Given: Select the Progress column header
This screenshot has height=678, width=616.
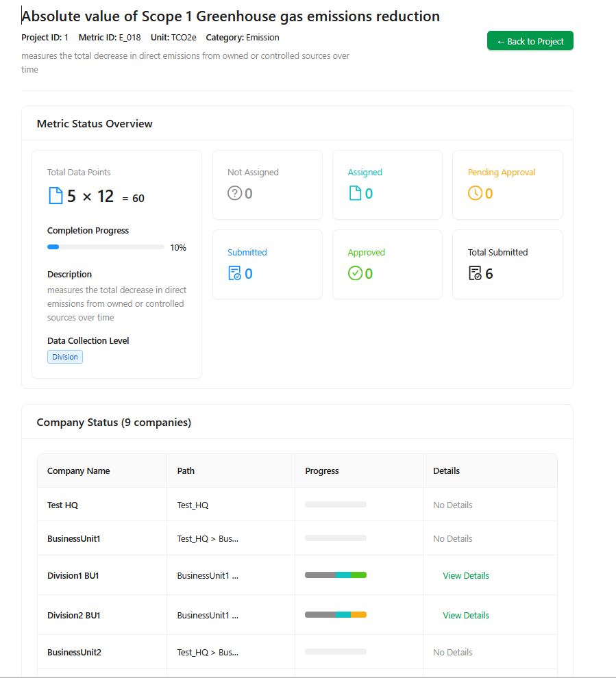Looking at the screenshot, I should [x=322, y=470].
